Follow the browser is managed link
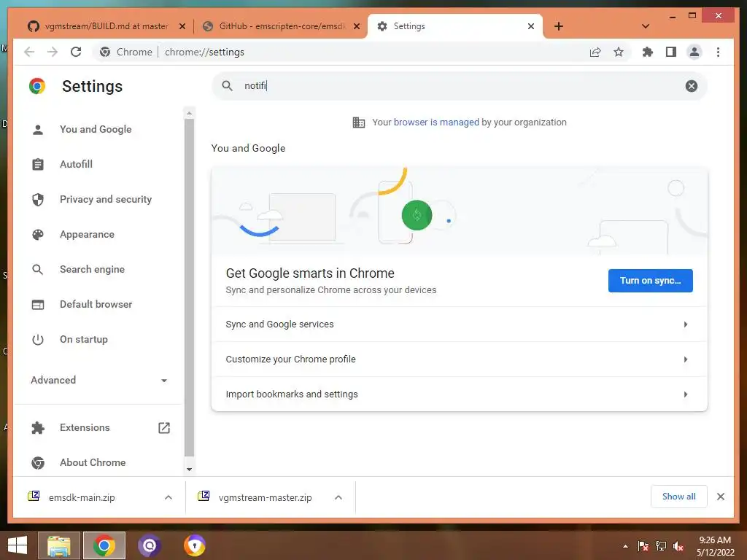 [x=436, y=122]
